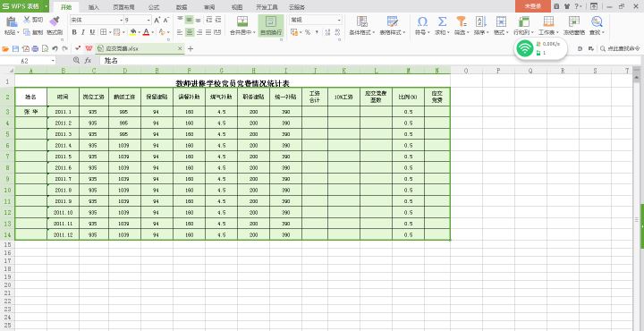Click the Paste icon
644x331 pixels.
pyautogui.click(x=12, y=22)
